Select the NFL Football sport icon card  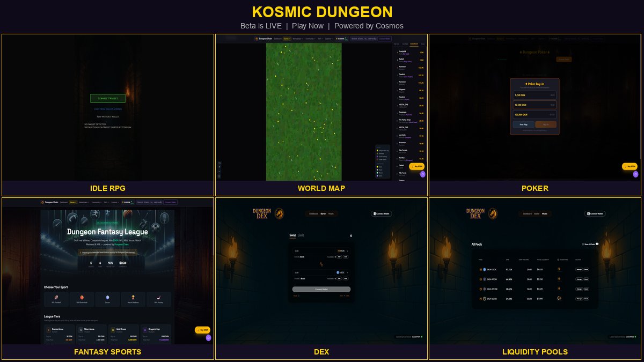coord(56,299)
